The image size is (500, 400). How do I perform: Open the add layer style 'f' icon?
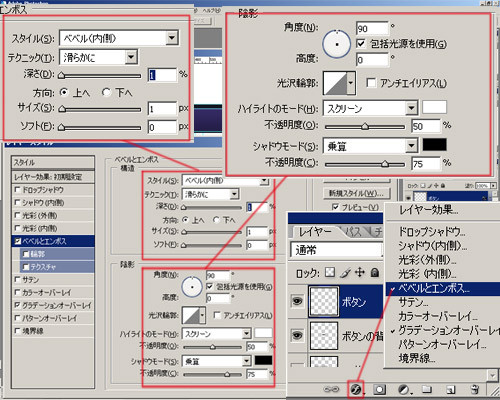click(356, 389)
